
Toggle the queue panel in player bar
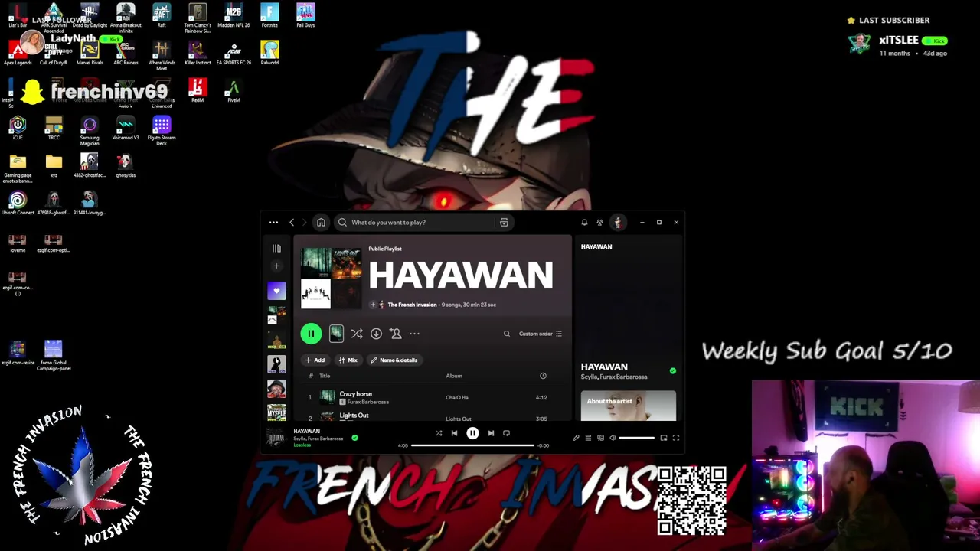click(588, 438)
